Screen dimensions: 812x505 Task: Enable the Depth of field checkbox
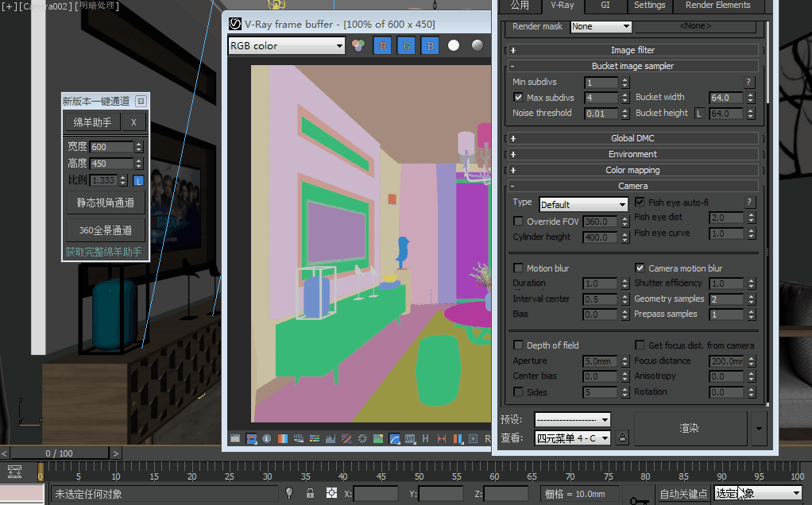pyautogui.click(x=519, y=345)
